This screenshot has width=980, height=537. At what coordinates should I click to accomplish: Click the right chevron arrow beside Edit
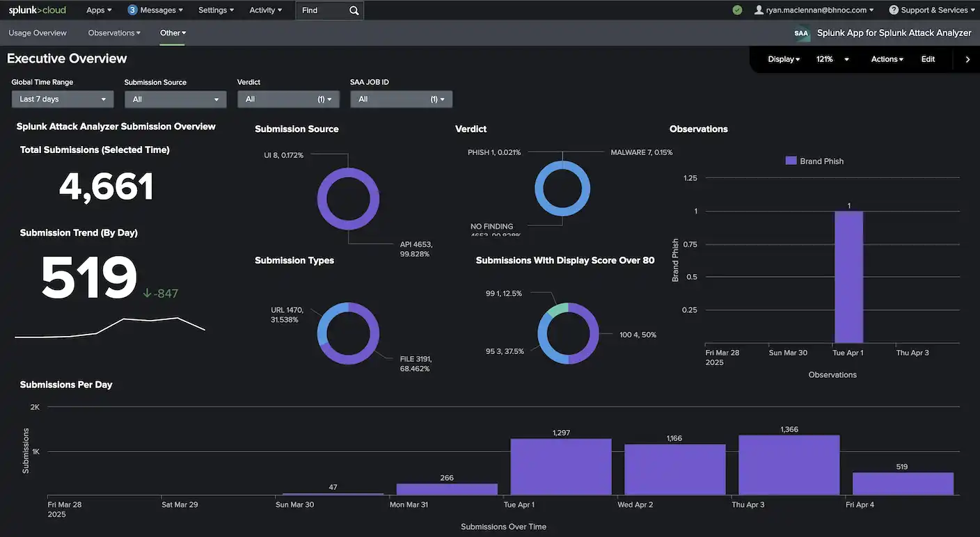(x=967, y=59)
